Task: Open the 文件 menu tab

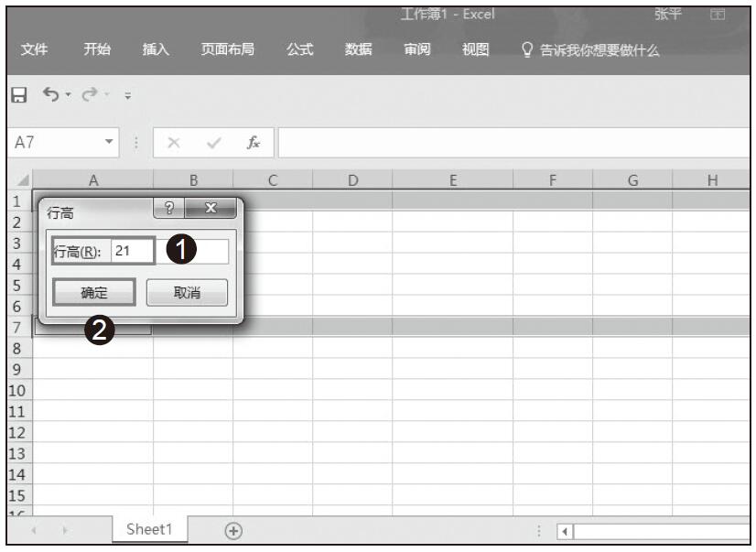Action: click(x=35, y=50)
